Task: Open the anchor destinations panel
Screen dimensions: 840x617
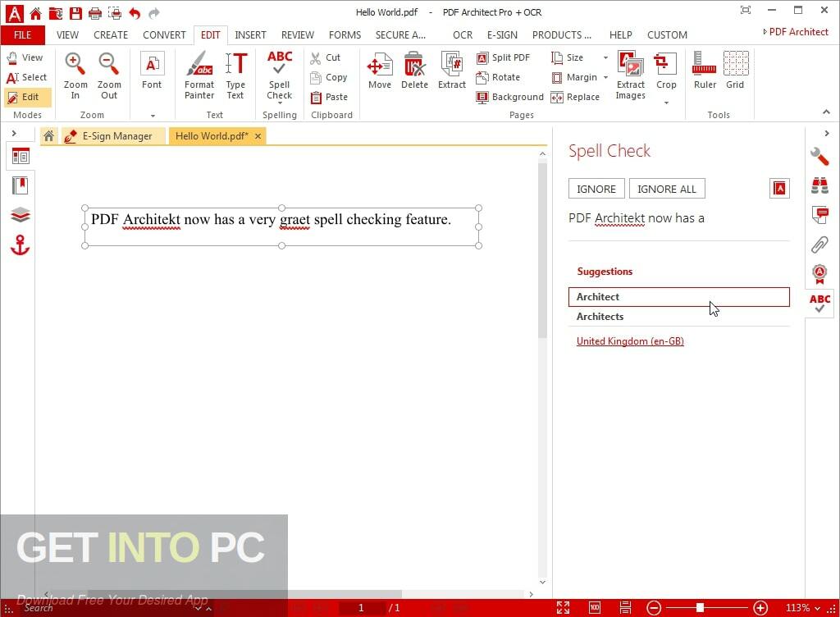Action: [21, 245]
